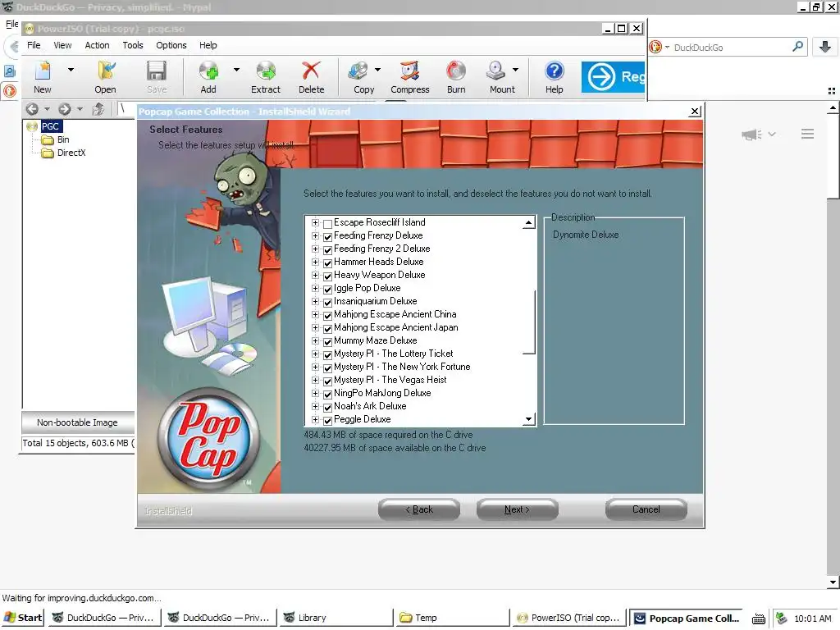Viewport: 840px width, 630px height.
Task: Click the Mount drive icon
Action: pos(496,71)
